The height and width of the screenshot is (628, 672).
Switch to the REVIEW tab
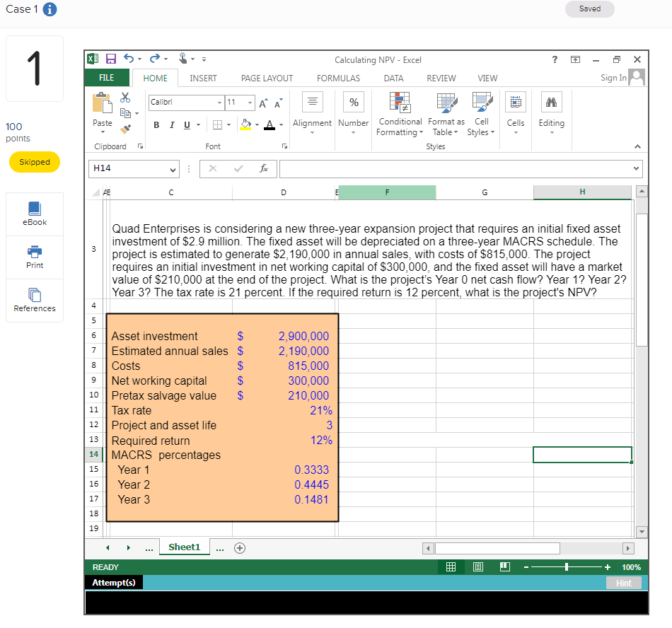tap(441, 78)
